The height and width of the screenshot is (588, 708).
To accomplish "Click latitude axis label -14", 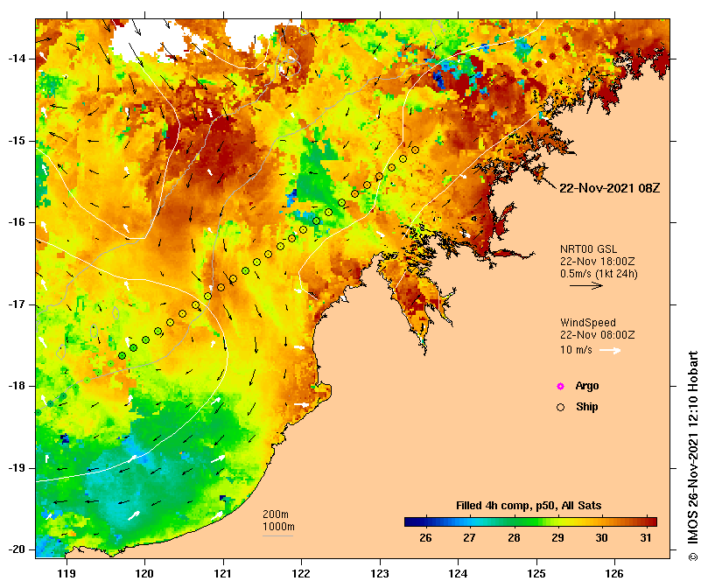I will 17,59.
